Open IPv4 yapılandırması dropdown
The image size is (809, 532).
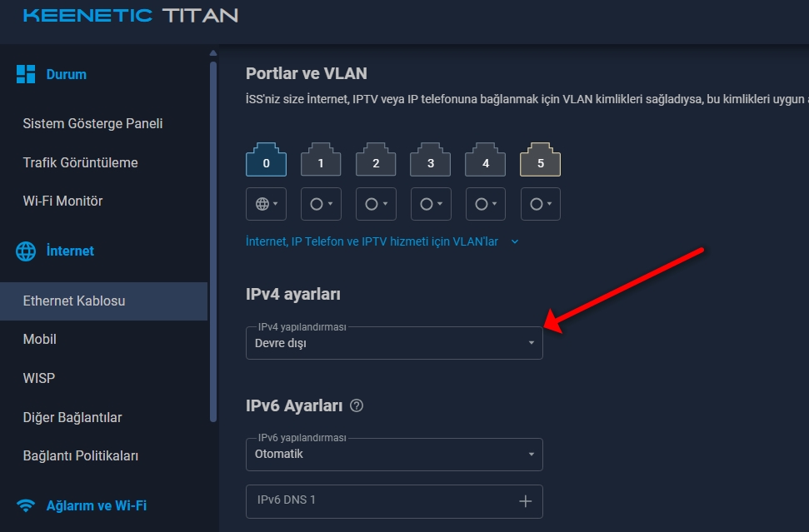(x=394, y=343)
